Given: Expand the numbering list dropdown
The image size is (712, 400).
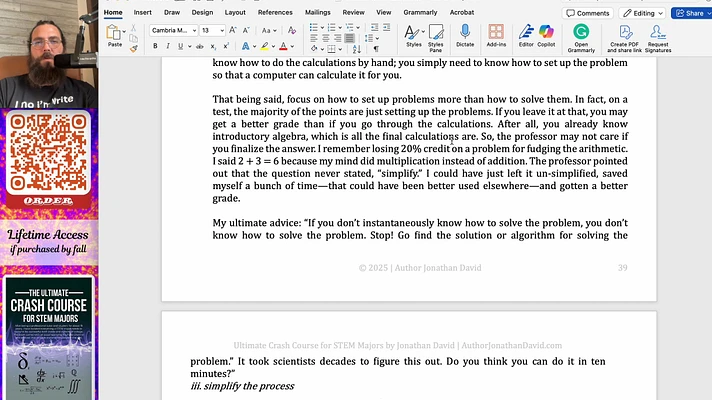Looking at the screenshot, I should pos(340,28).
